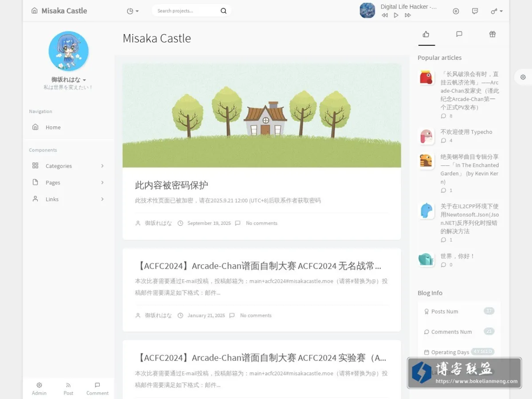This screenshot has height=399, width=532.
Task: Click the red bird article thumbnail
Action: (x=426, y=78)
